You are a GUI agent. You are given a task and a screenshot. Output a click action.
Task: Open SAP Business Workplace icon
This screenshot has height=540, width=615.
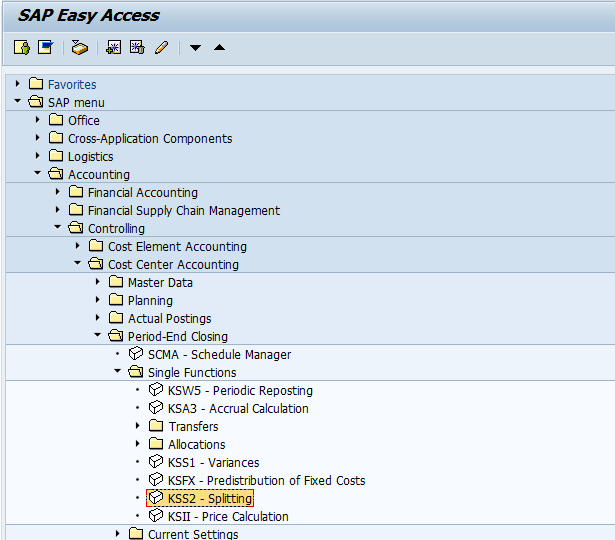coord(80,48)
